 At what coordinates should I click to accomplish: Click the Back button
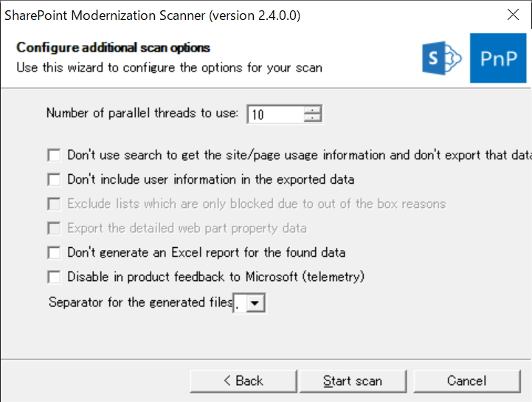tap(243, 381)
